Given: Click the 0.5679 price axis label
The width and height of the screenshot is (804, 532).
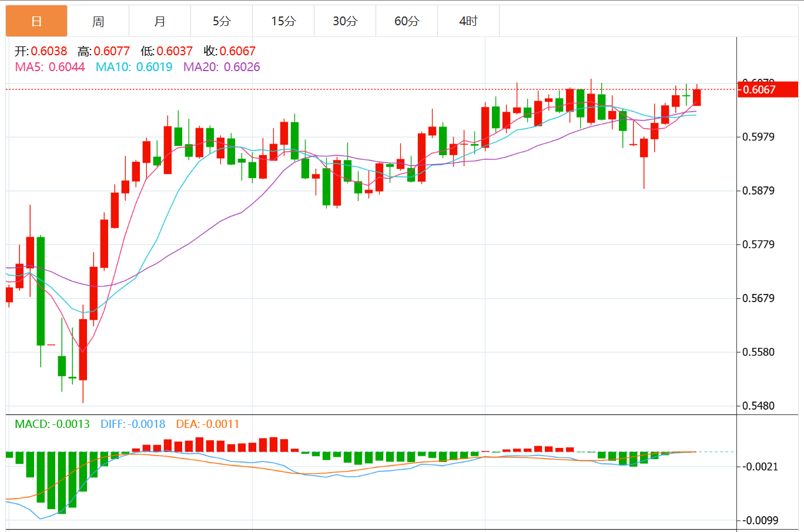Looking at the screenshot, I should point(759,298).
